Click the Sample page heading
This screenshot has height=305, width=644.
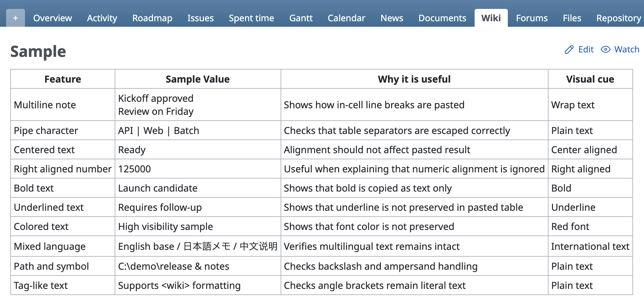38,52
